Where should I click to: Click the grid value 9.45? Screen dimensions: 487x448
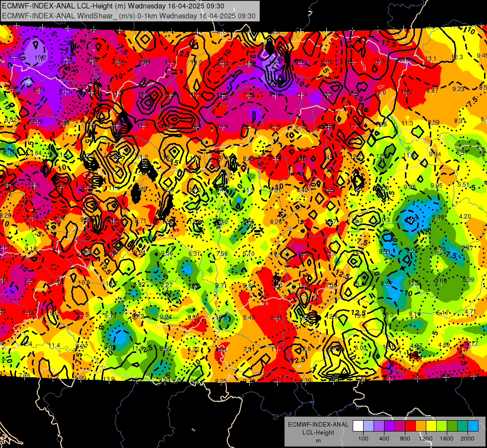point(482,55)
